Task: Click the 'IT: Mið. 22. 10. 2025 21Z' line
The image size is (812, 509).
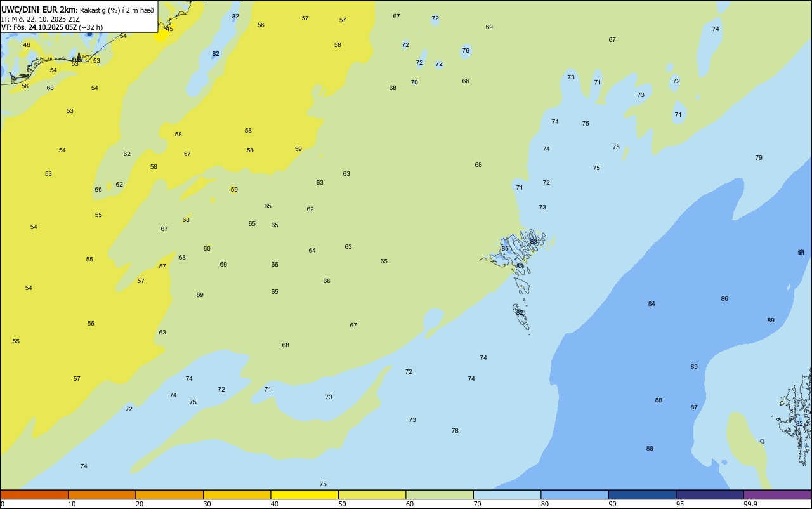Action: 41,18
